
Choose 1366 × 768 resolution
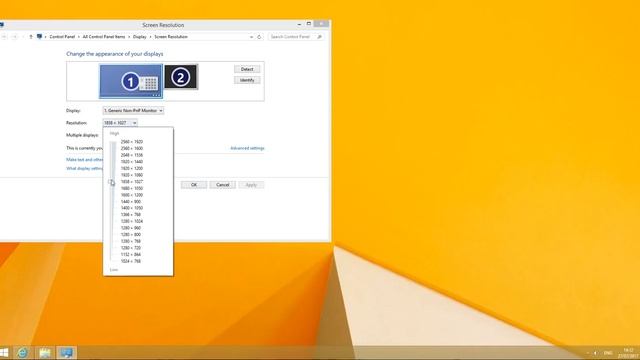131,214
